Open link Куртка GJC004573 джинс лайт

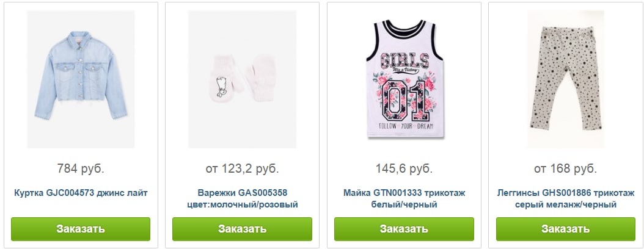[81, 193]
